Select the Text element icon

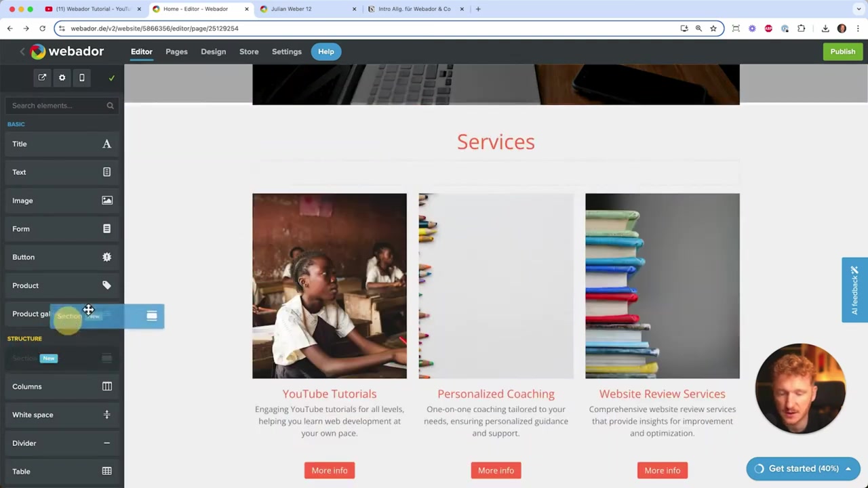click(106, 172)
